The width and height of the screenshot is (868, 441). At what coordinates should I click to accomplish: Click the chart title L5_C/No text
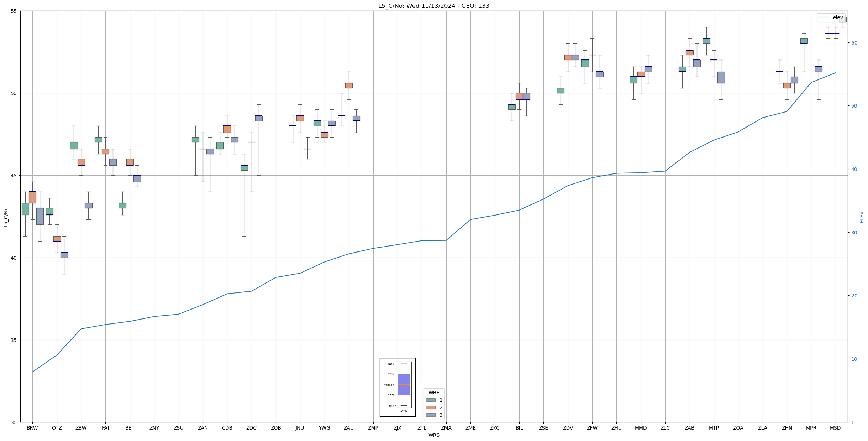coord(433,6)
